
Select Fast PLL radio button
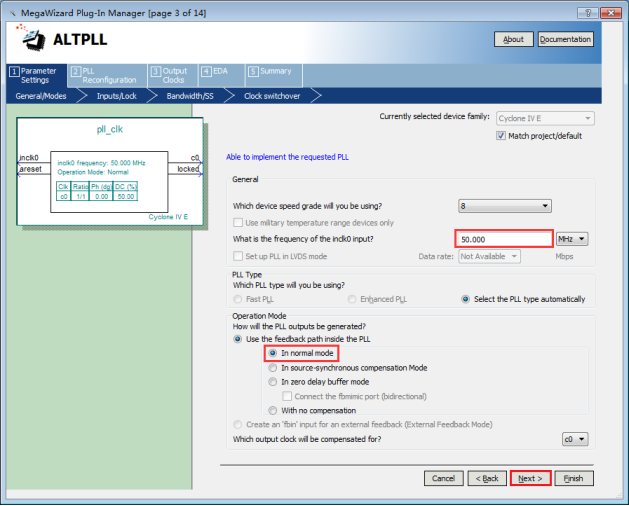(x=238, y=299)
